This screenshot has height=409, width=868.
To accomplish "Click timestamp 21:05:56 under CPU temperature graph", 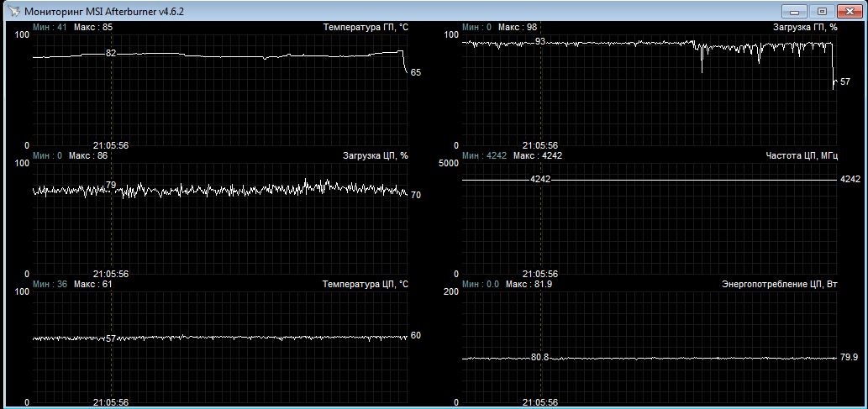I will [111, 402].
